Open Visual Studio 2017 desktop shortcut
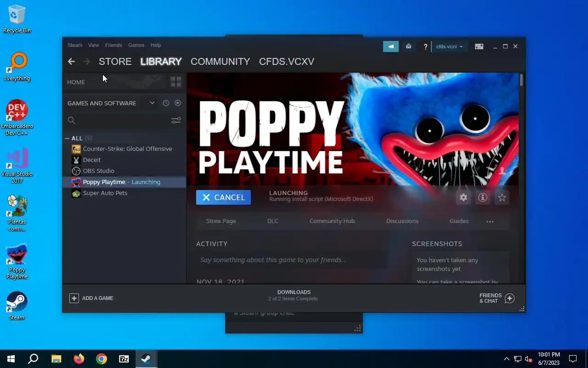 tap(17, 165)
